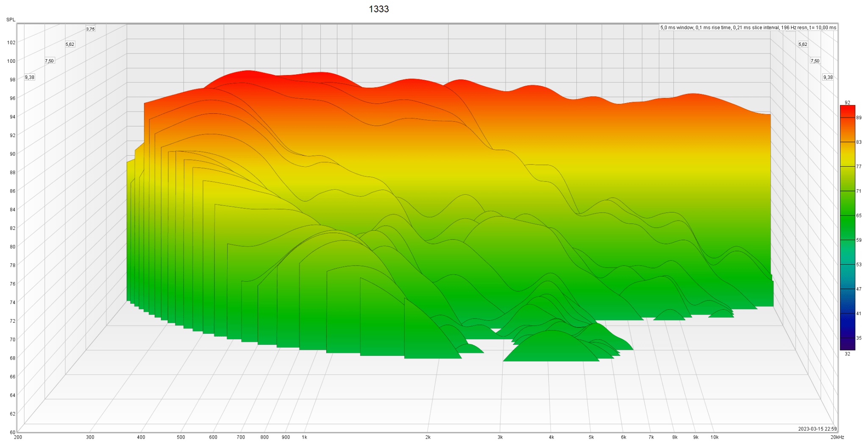Click the "47" value on the color scale

(x=859, y=289)
